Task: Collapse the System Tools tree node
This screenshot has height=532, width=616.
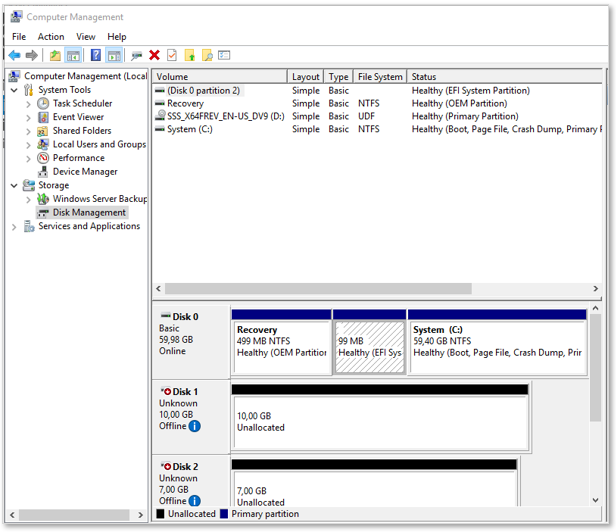Action: pyautogui.click(x=14, y=90)
